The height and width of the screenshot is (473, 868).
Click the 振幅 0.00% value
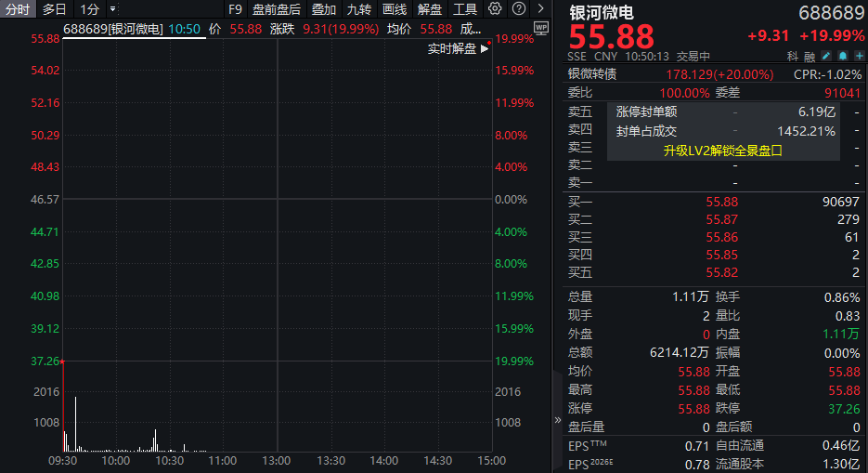tap(842, 353)
